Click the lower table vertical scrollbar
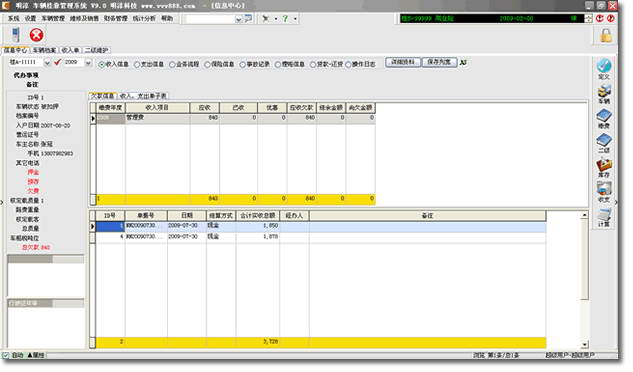 pos(584,280)
